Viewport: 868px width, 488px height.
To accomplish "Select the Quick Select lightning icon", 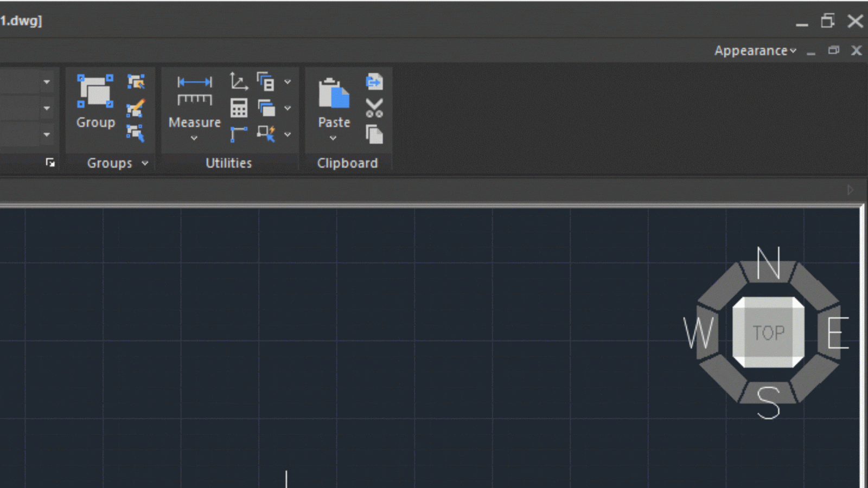I will 266,133.
